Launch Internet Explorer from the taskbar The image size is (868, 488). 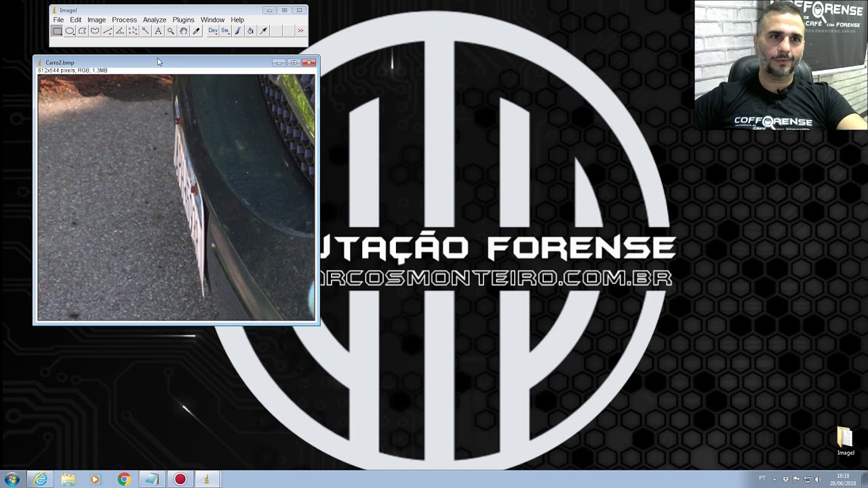point(41,479)
